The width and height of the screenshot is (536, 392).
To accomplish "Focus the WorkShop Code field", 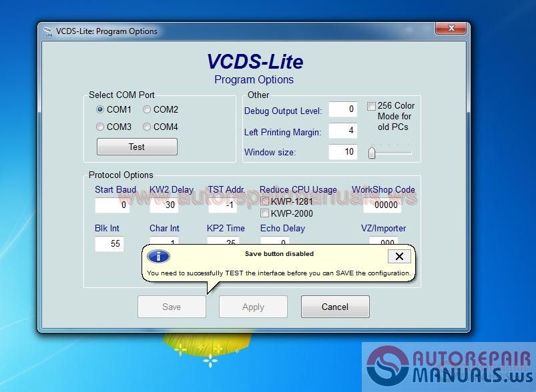I will point(382,205).
